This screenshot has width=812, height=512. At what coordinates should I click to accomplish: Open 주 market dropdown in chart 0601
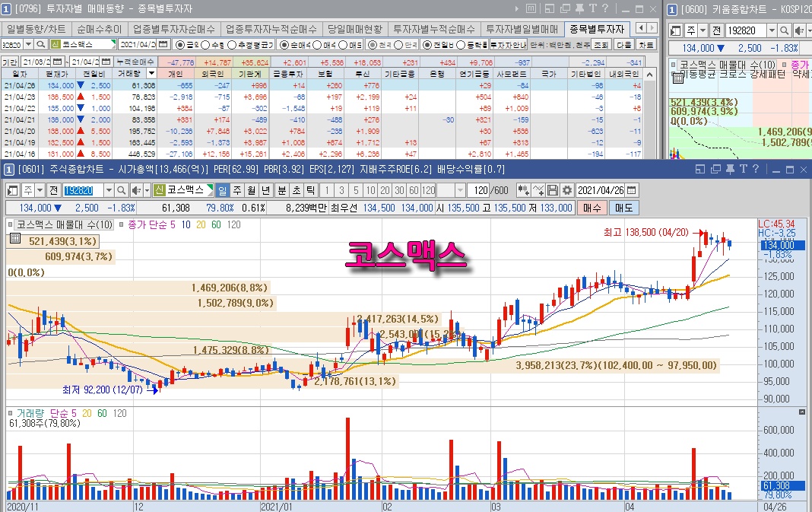[40, 191]
